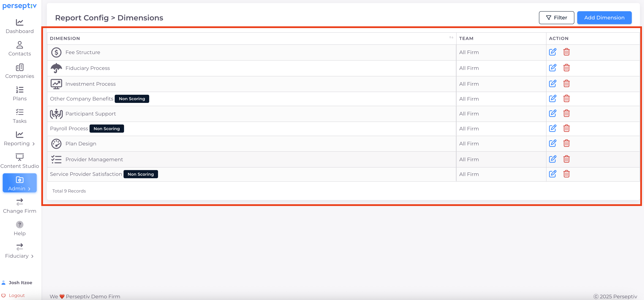The height and width of the screenshot is (300, 644).
Task: Go to Dashboard in sidebar
Action: pos(20,26)
